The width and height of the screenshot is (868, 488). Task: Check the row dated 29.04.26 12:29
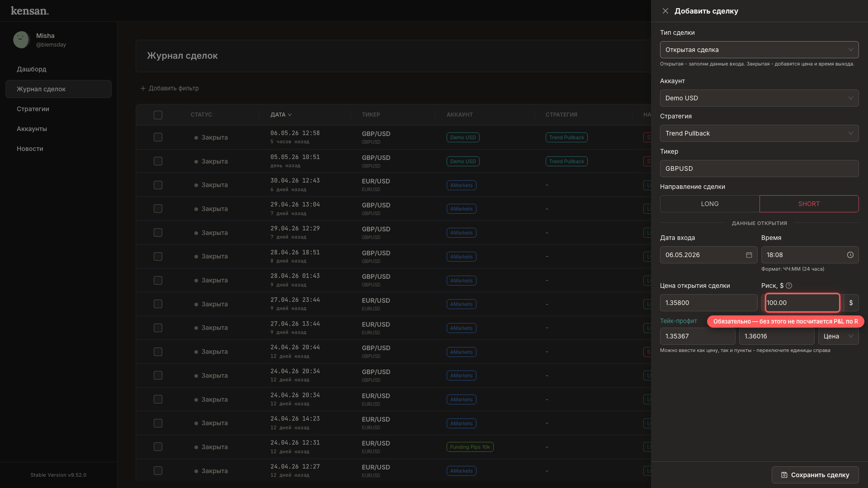click(x=158, y=232)
